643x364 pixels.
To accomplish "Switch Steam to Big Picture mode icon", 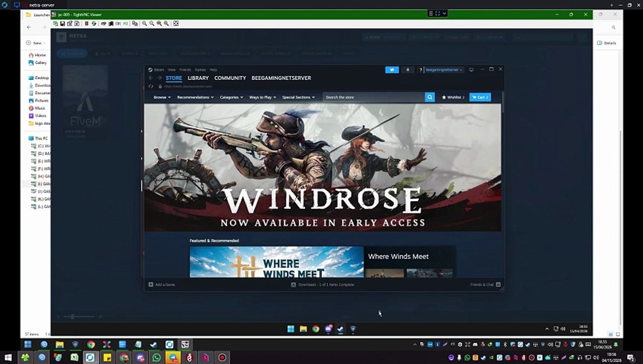I will [471, 70].
